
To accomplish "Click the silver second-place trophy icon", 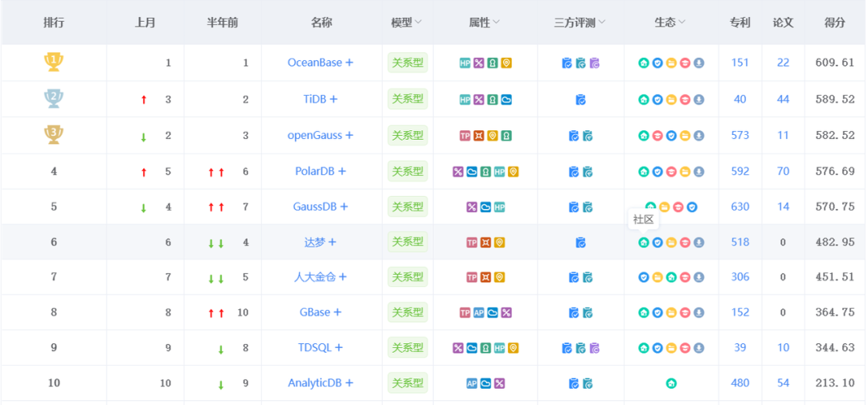I will coord(54,99).
